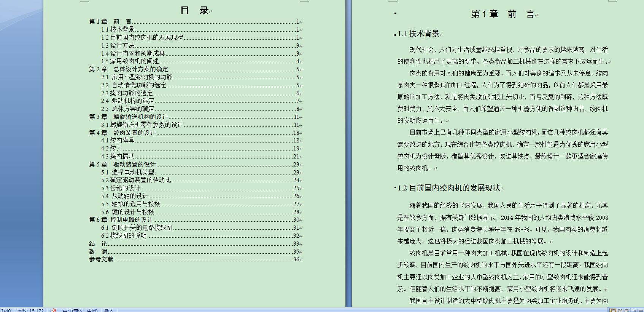
Task: Click body heading 1.2 目前国内绞肉机的发展现状
Action: coord(449,188)
